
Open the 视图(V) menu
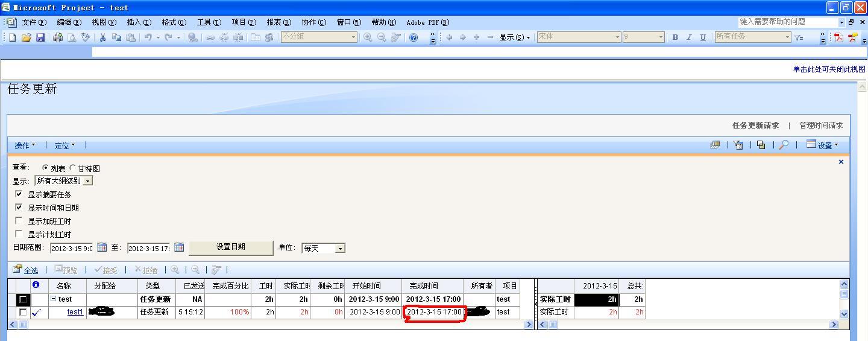104,22
